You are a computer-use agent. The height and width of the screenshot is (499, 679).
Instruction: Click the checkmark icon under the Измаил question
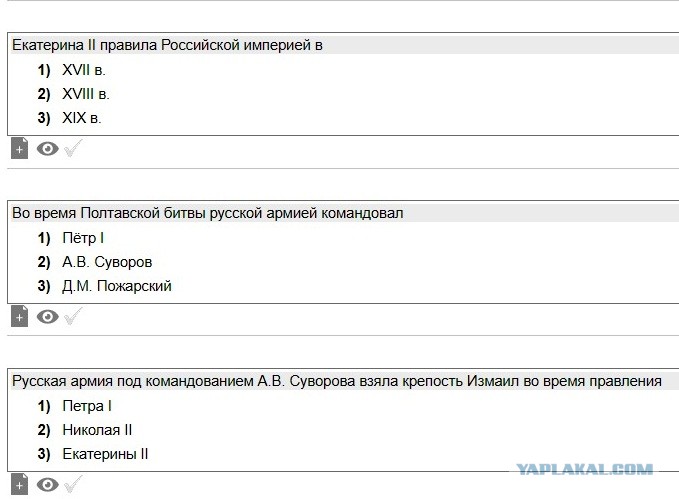73,484
